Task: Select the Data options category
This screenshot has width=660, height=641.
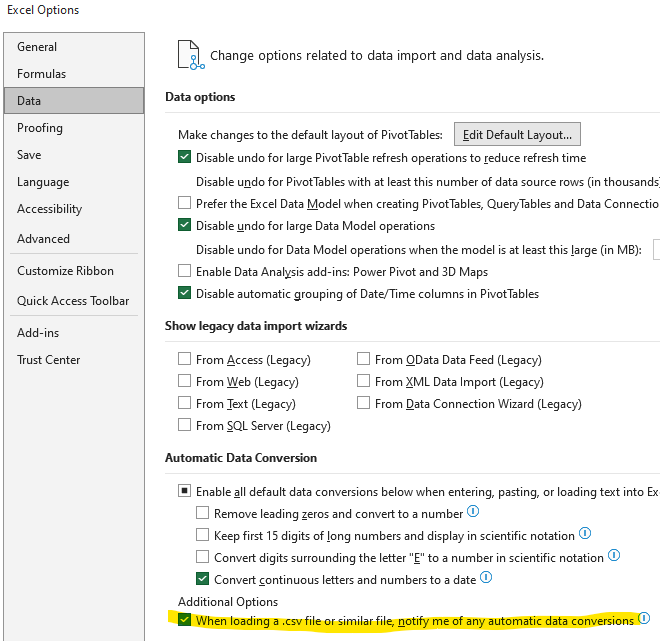Action: pos(74,101)
